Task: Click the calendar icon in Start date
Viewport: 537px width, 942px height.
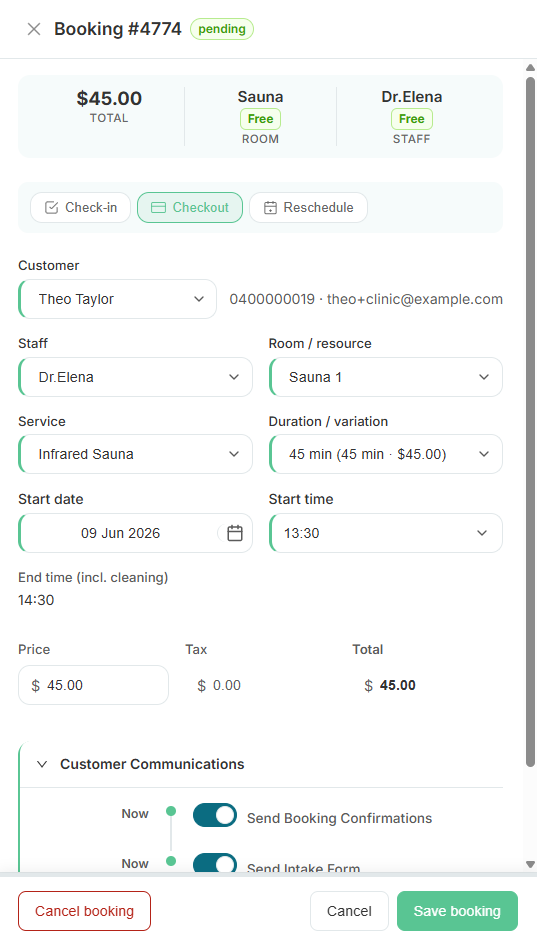Action: tap(235, 533)
